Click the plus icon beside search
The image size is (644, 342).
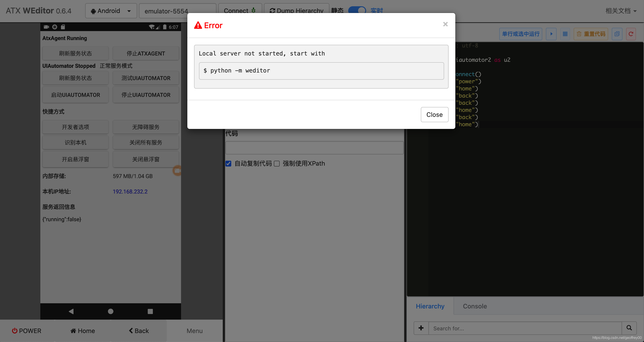421,328
